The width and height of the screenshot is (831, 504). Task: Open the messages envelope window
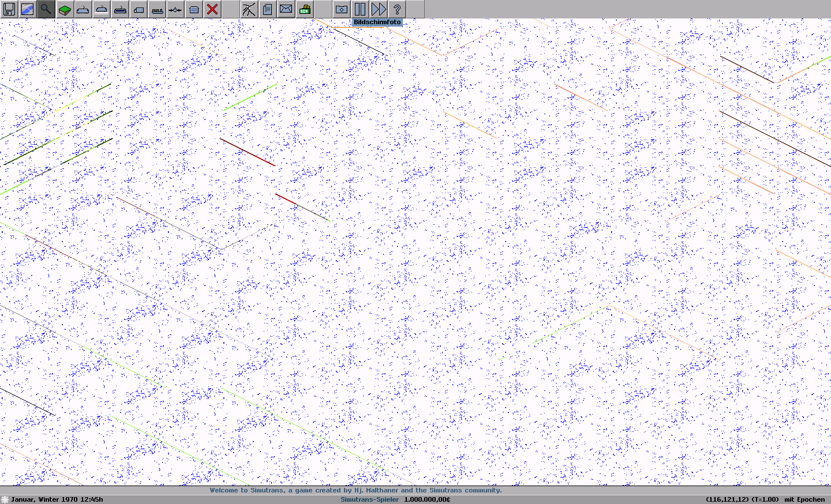[286, 9]
